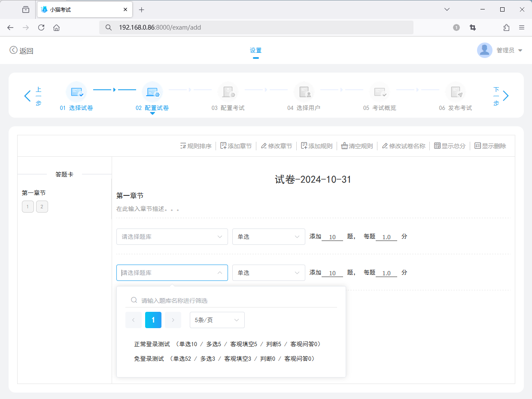Click 清空规则 clear rules icon
The width and height of the screenshot is (532, 399).
point(344,146)
